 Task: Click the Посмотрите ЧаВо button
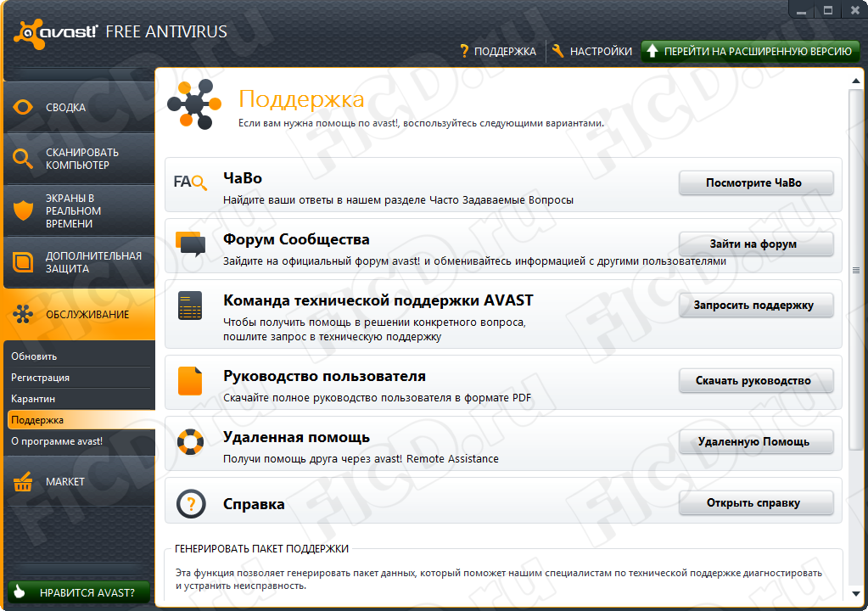[x=756, y=182]
